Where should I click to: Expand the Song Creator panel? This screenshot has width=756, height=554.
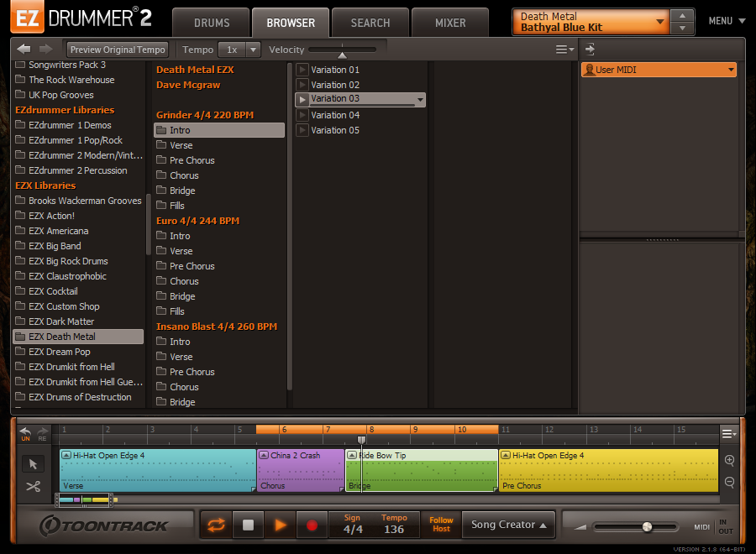509,525
